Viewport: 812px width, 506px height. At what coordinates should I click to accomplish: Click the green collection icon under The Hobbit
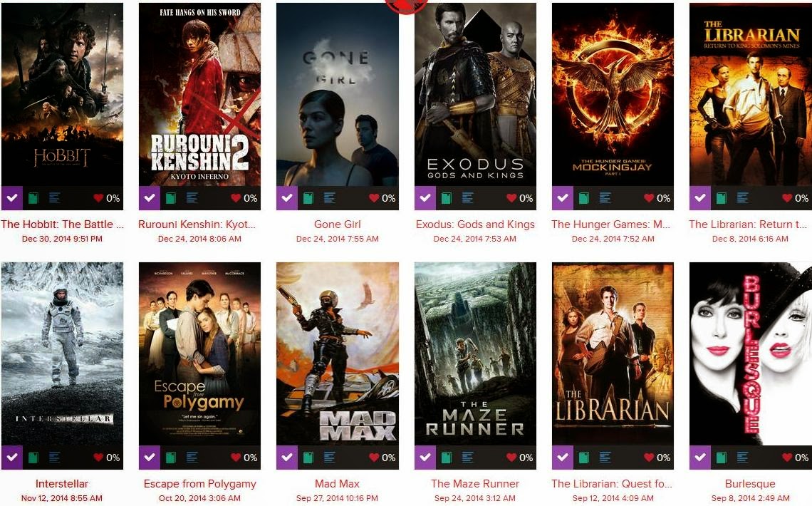click(x=33, y=198)
